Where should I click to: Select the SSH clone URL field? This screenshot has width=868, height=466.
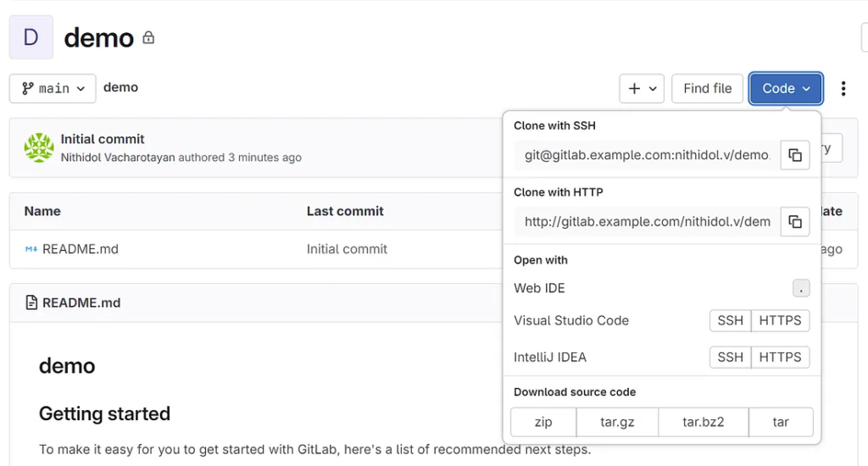click(x=646, y=155)
